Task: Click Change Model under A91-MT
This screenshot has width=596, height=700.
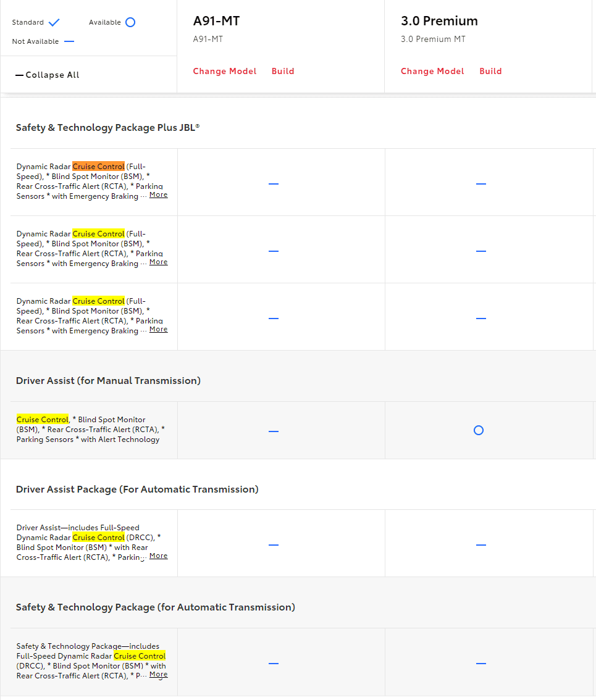Action: point(225,72)
